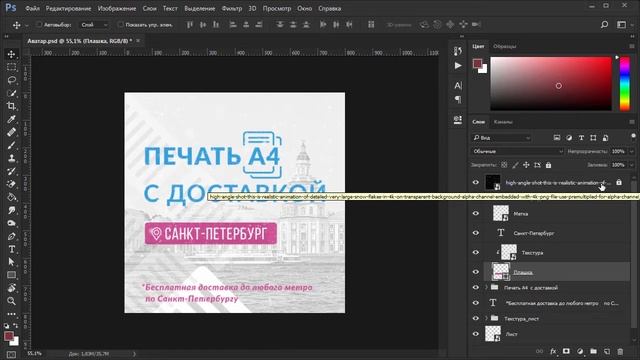Select the Clone Stamp tool
640x360 pixels.
click(11, 158)
